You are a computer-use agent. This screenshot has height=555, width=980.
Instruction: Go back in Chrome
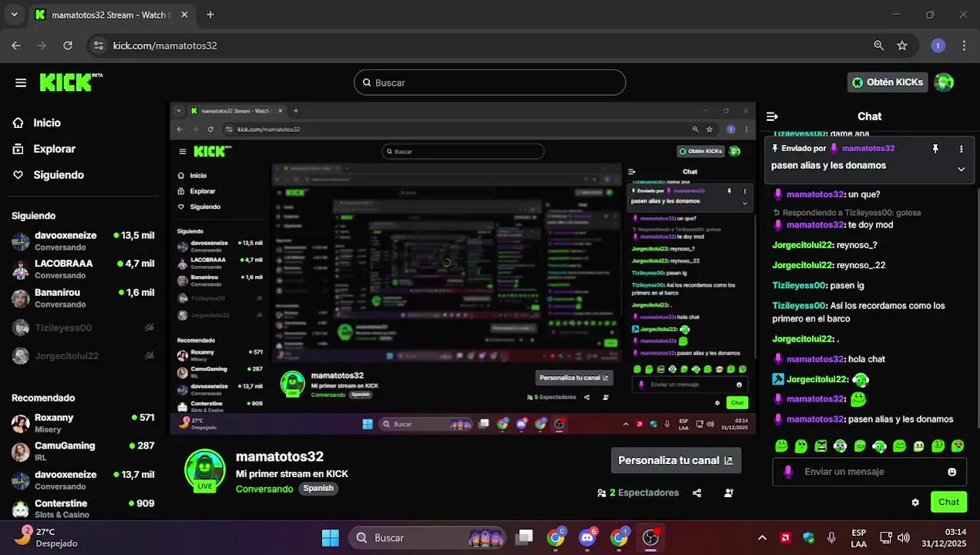coord(16,45)
